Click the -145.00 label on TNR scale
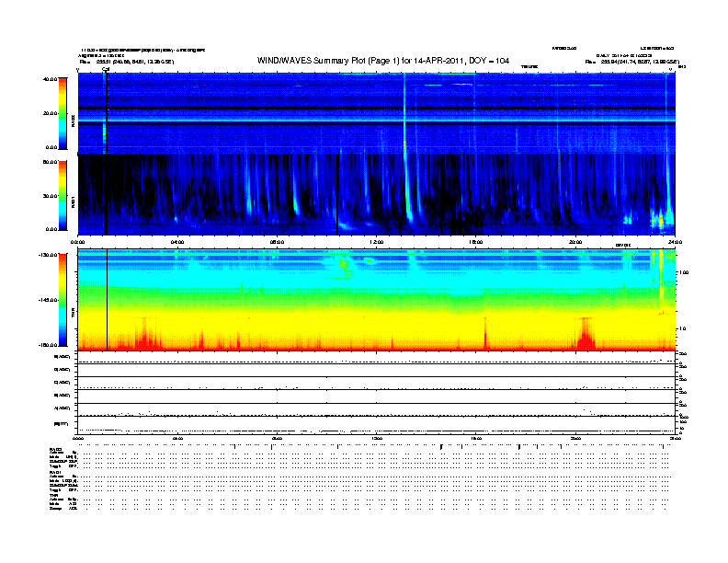 click(x=48, y=300)
